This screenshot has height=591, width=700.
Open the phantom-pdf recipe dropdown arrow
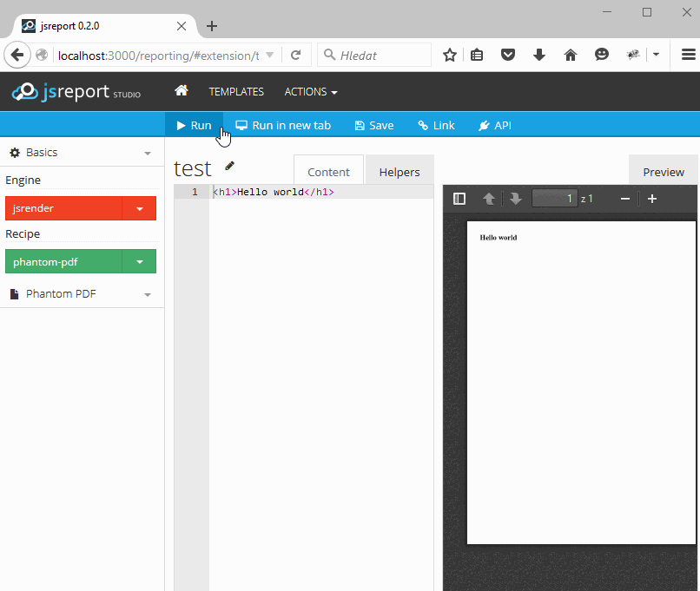tap(139, 261)
